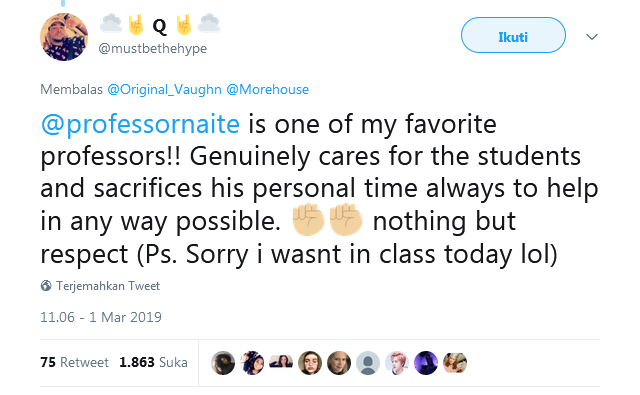Click the gray default-profile liker avatar
640x395 pixels.
pos(368,363)
